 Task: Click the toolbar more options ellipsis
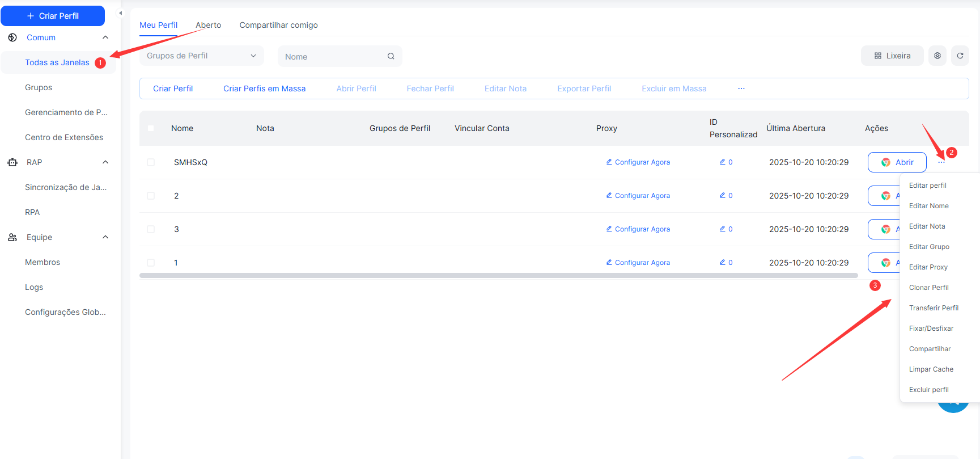741,89
